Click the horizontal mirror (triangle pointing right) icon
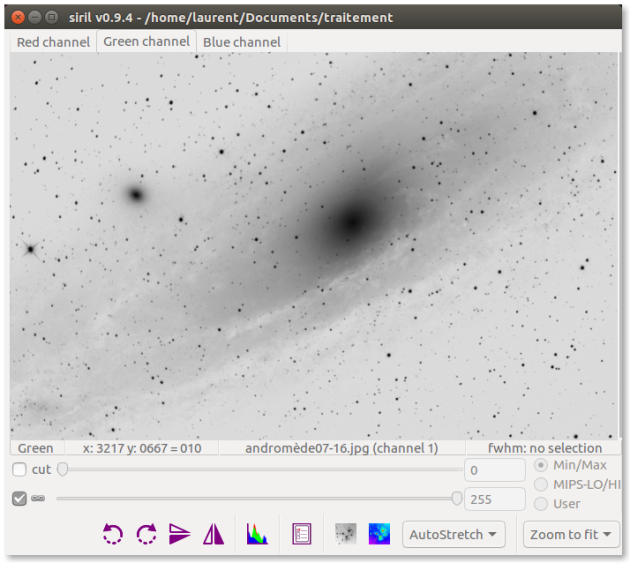This screenshot has width=630, height=563. click(180, 534)
